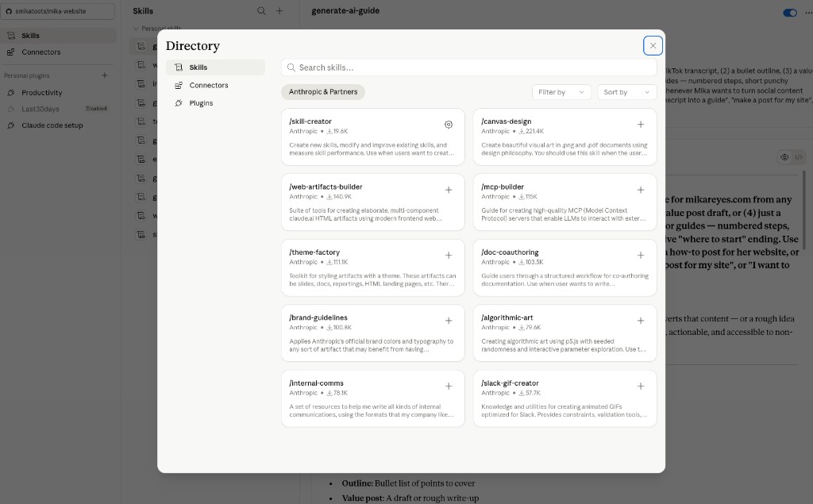813x504 pixels.
Task: Click the Search skills input field
Action: click(x=468, y=67)
